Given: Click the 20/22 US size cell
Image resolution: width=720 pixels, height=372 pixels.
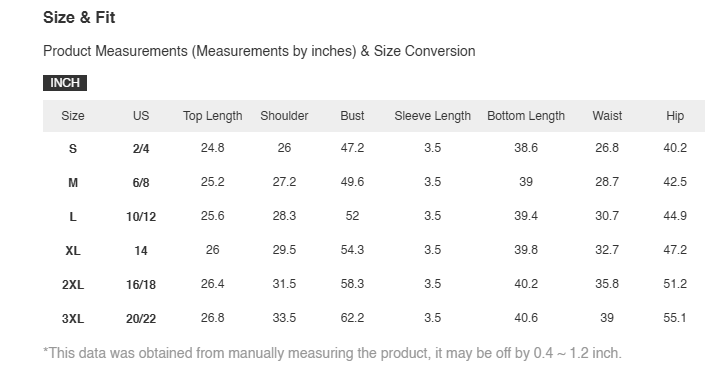Looking at the screenshot, I should tap(141, 319).
